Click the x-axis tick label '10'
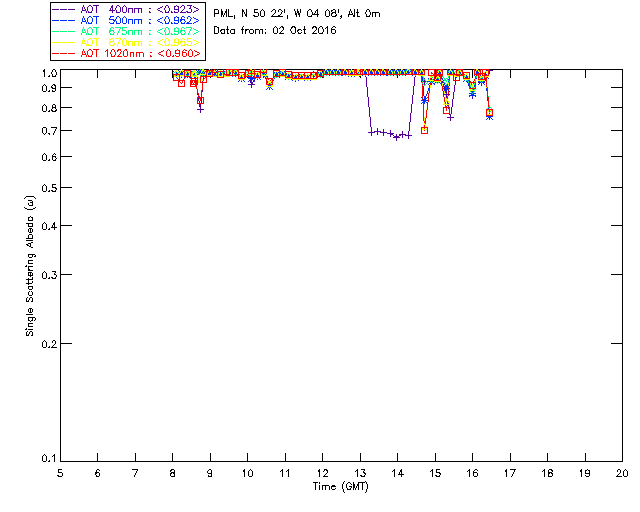 coord(247,473)
